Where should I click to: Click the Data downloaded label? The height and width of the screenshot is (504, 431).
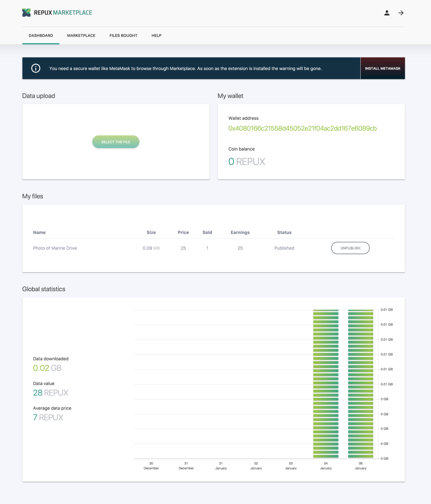51,359
